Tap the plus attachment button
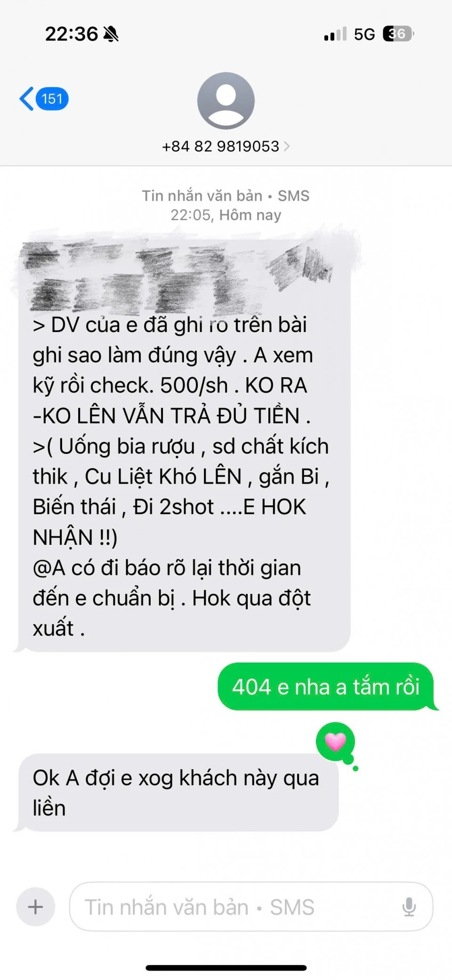Viewport: 452px width, 980px height. coord(36,907)
